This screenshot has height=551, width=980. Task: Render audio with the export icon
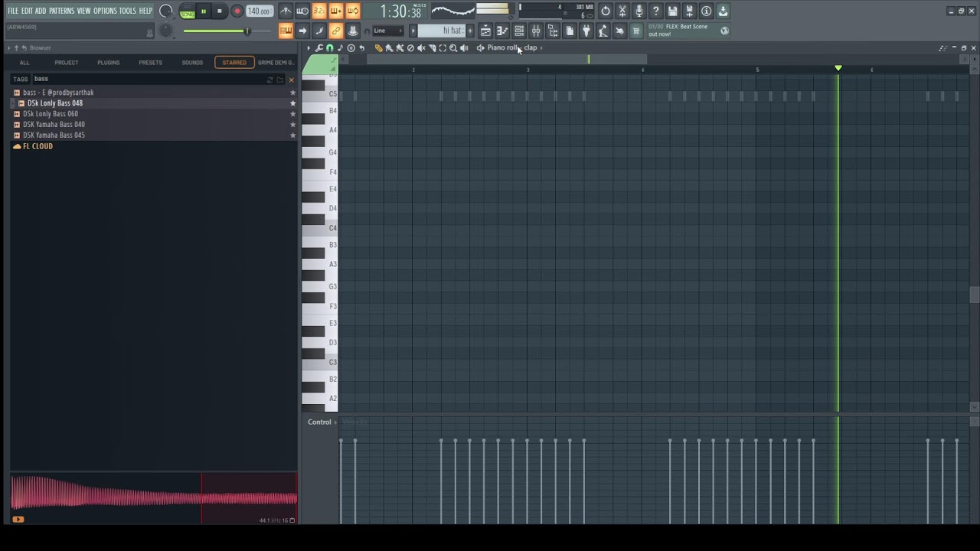(x=690, y=11)
